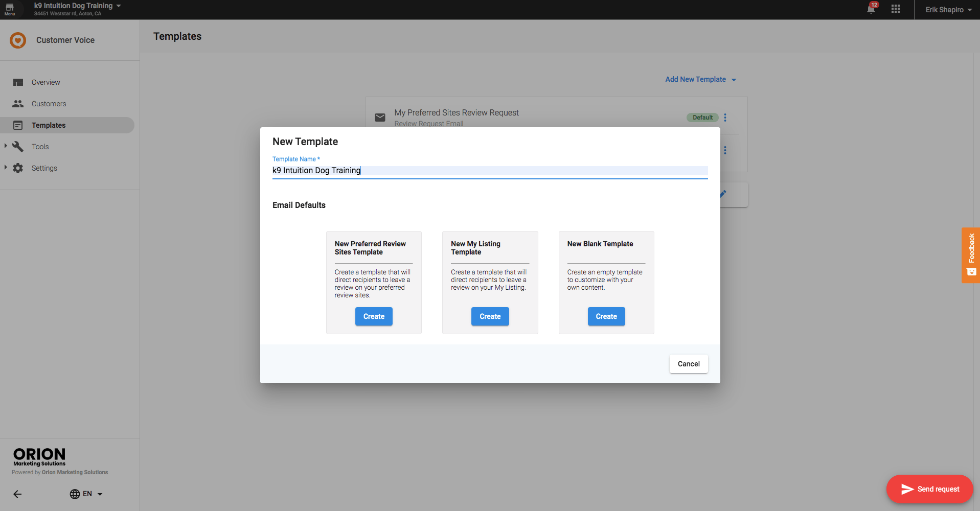Click the Default badge

pos(702,118)
